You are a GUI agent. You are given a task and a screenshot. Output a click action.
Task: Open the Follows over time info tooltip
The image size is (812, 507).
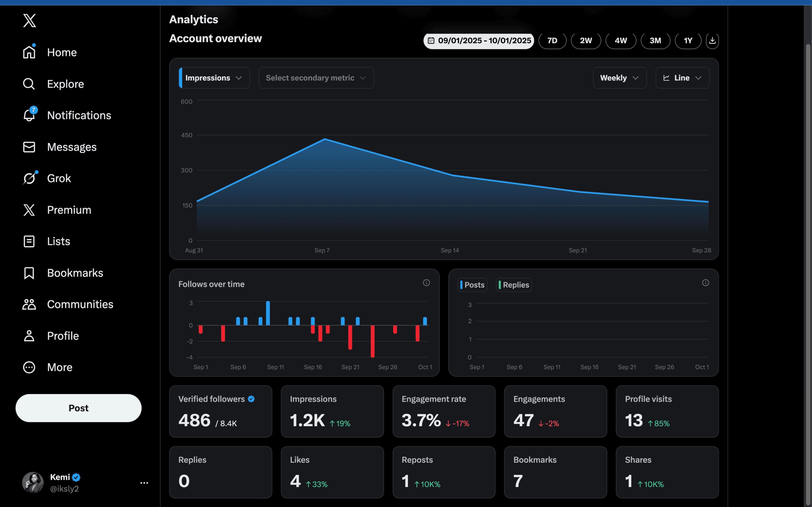coord(427,283)
